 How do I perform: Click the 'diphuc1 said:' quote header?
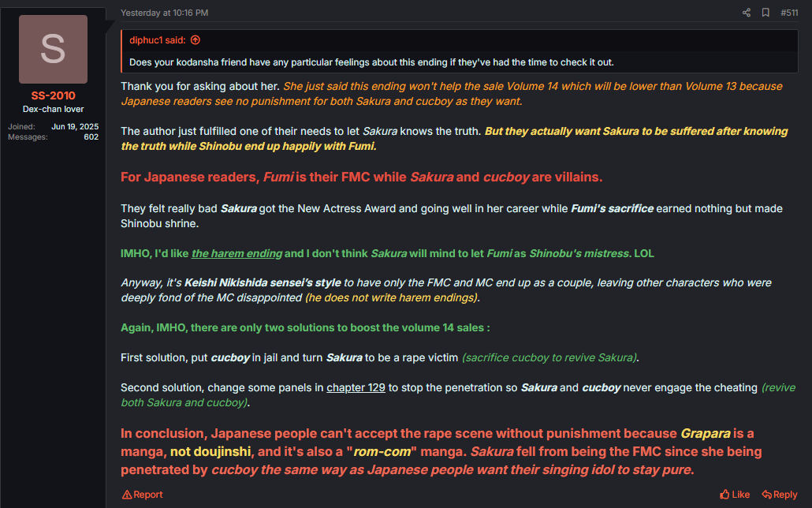(158, 40)
